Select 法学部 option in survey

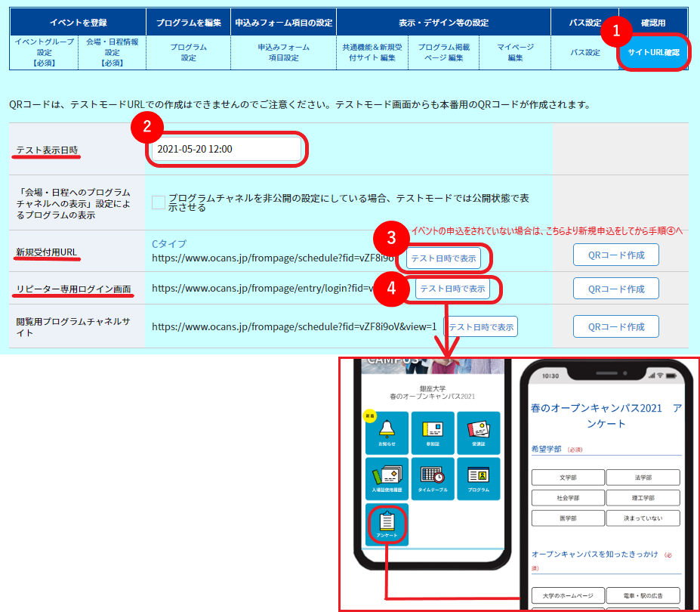[x=643, y=477]
